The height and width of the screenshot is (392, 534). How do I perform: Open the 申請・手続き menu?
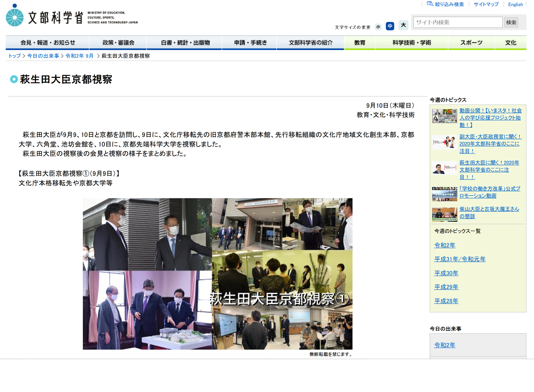[250, 43]
